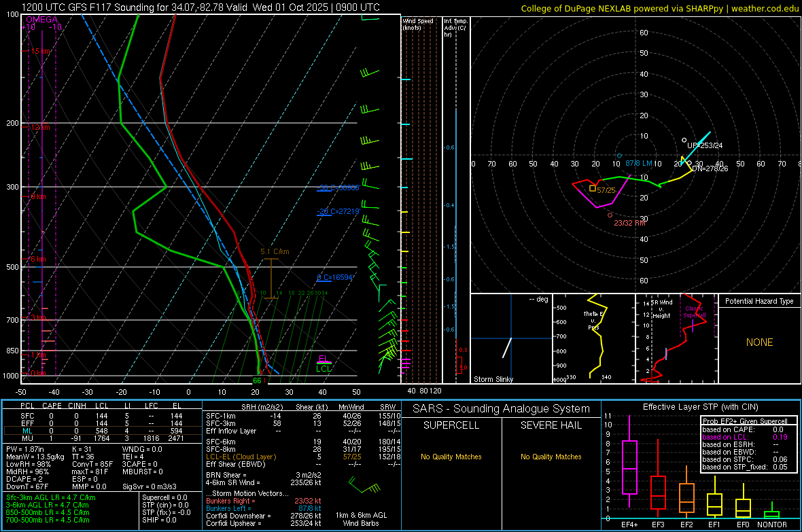Click the SigSvr = 0 m3/s3 value
The image size is (802, 532).
click(150, 486)
